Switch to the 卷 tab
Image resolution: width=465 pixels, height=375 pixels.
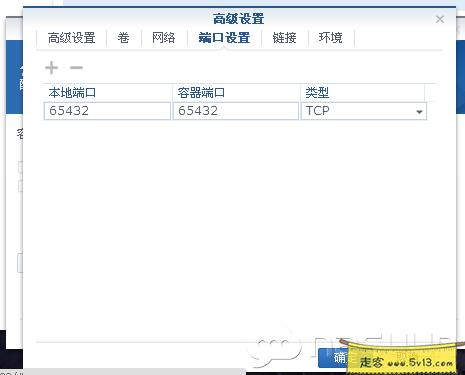click(x=124, y=38)
